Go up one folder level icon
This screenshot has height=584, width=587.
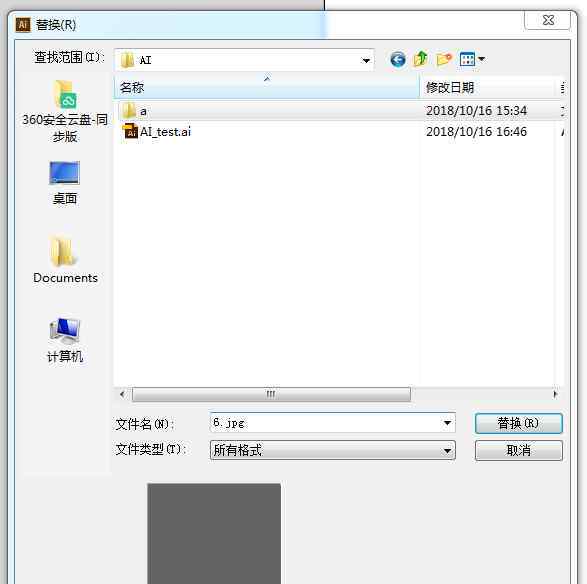(x=420, y=59)
